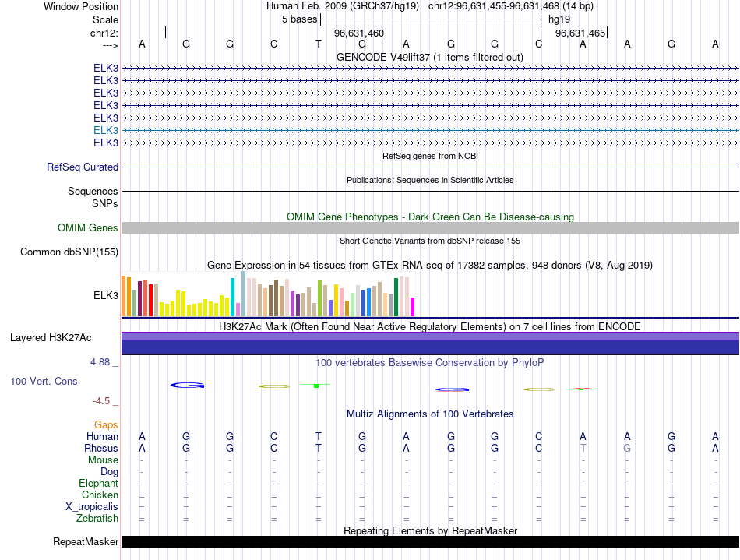This screenshot has width=740, height=560.
Task: Select the light-blue ELK3 transcript label
Action: [106, 130]
